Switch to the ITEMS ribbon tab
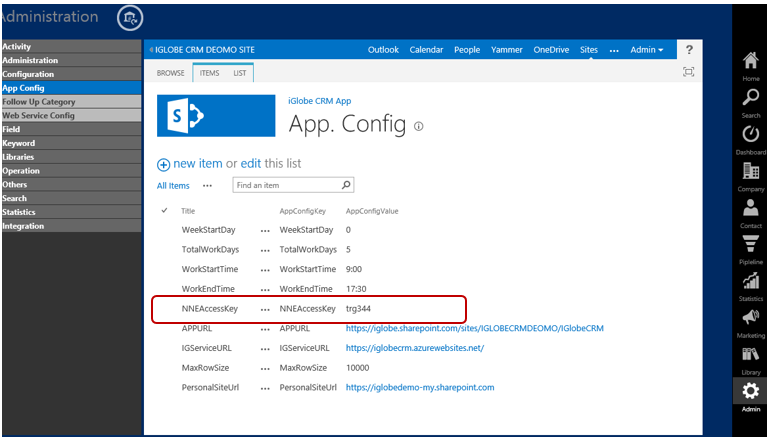 (209, 73)
